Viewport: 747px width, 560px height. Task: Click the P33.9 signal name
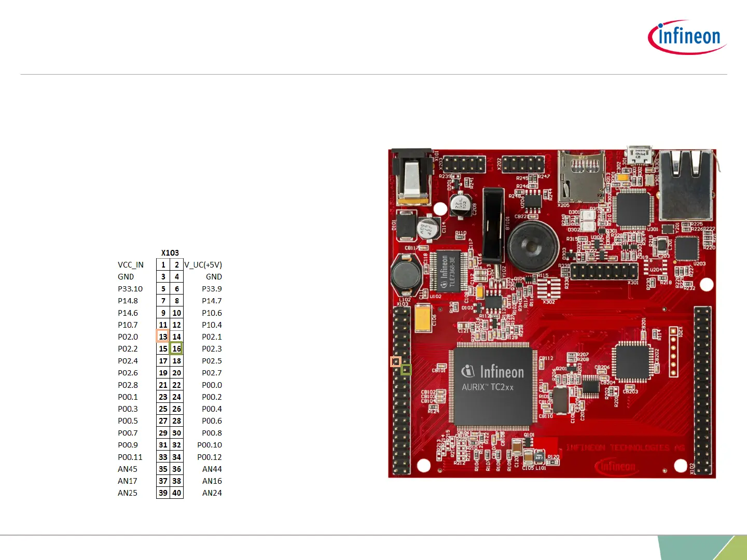(x=212, y=289)
